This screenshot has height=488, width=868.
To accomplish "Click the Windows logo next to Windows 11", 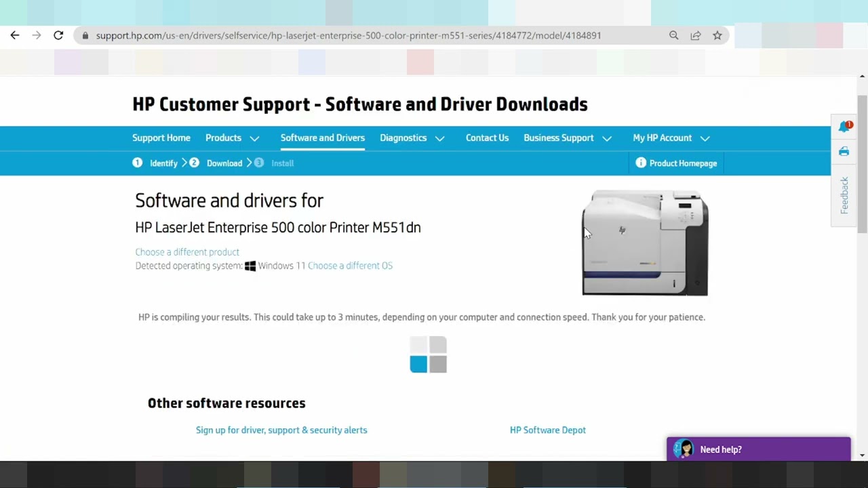I will tap(250, 266).
